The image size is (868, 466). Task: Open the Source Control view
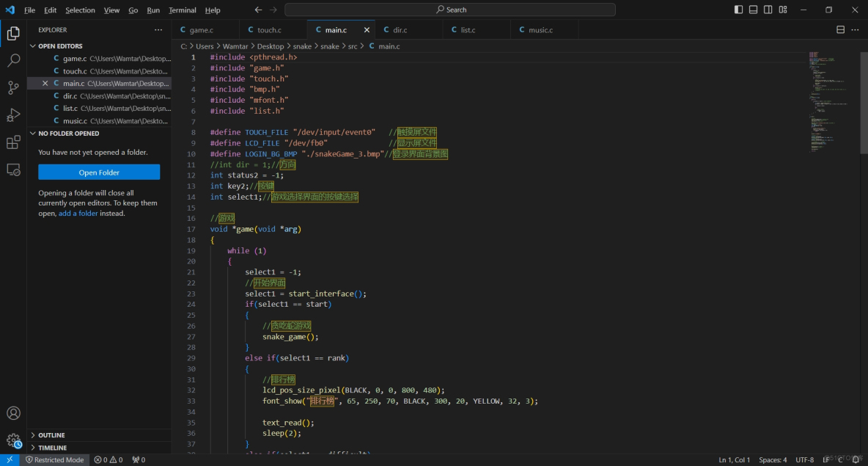[x=13, y=88]
